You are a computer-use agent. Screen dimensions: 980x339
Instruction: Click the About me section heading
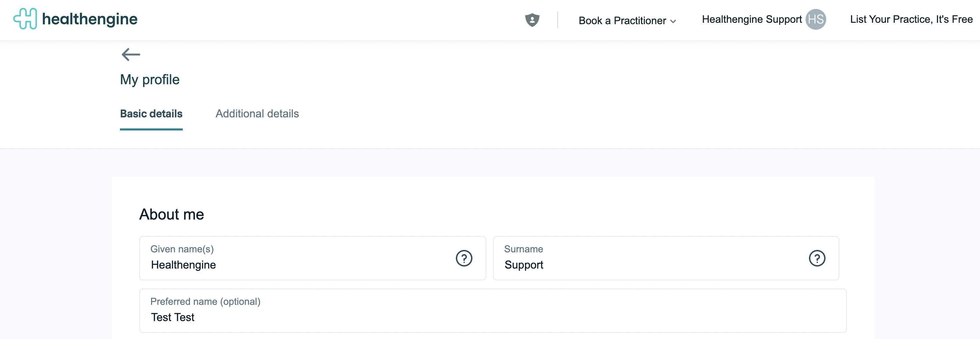click(x=171, y=214)
